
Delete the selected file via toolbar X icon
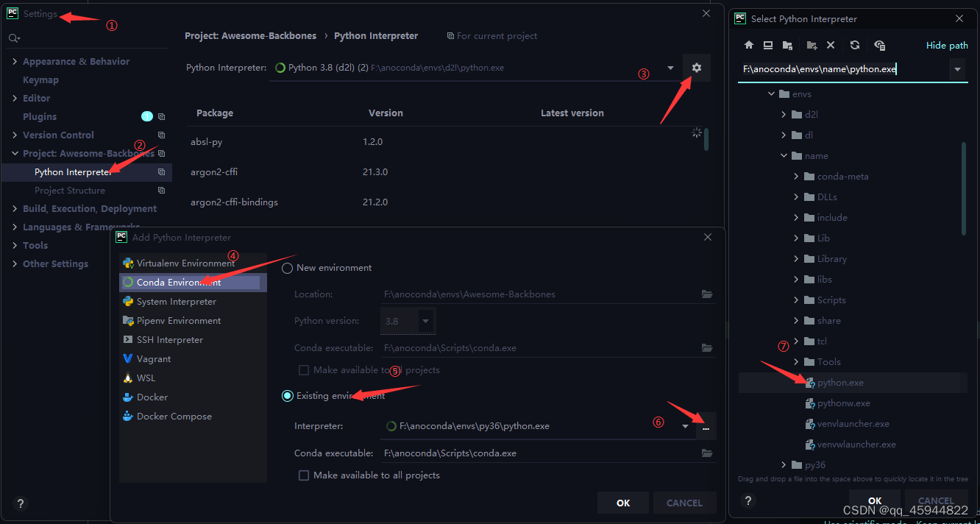pos(831,45)
